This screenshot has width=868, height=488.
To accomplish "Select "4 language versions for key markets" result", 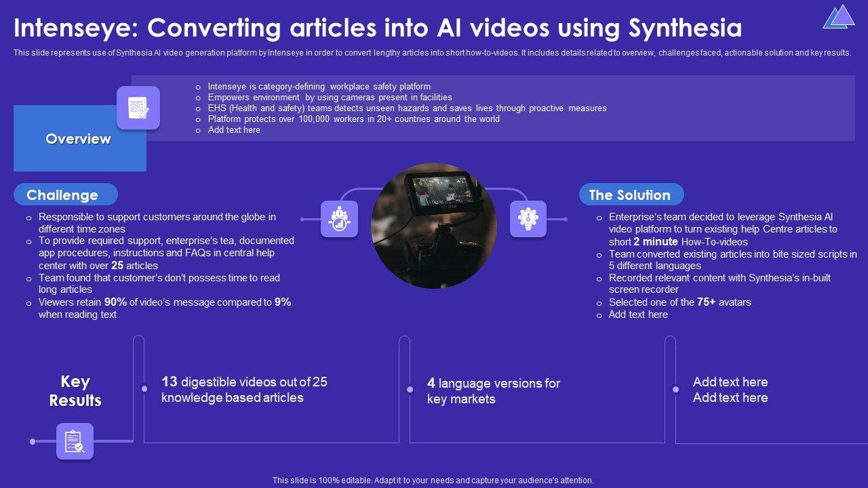I will click(x=494, y=391).
